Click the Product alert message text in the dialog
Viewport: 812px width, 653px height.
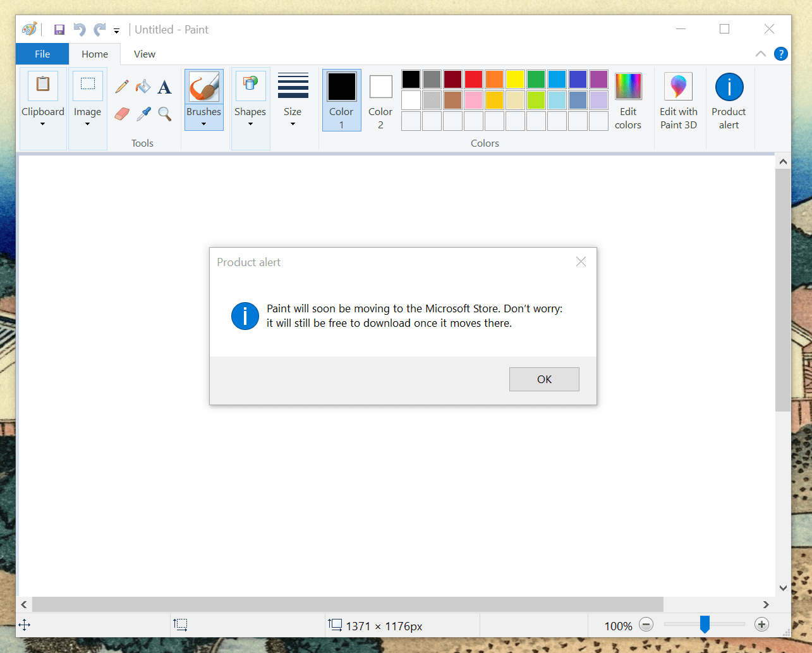415,316
